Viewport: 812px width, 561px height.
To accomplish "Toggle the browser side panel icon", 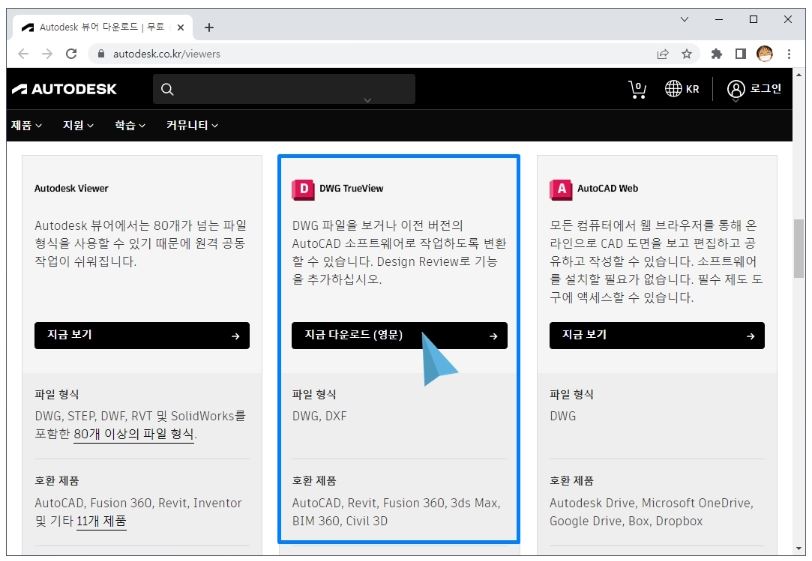I will pos(741,54).
